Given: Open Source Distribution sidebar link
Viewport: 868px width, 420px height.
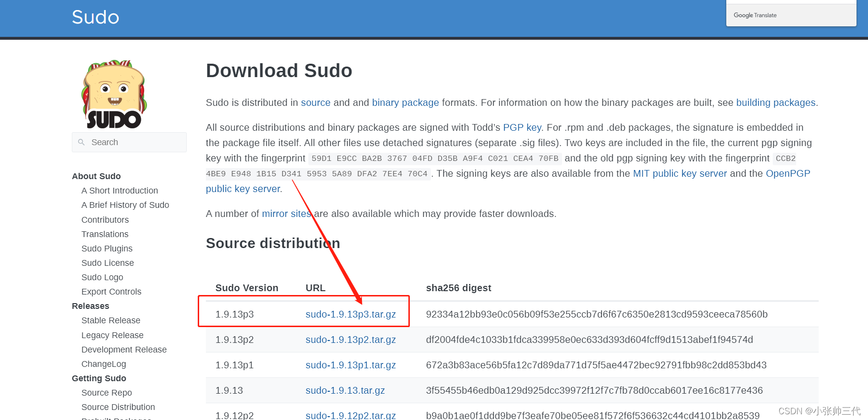Looking at the screenshot, I should coord(118,407).
